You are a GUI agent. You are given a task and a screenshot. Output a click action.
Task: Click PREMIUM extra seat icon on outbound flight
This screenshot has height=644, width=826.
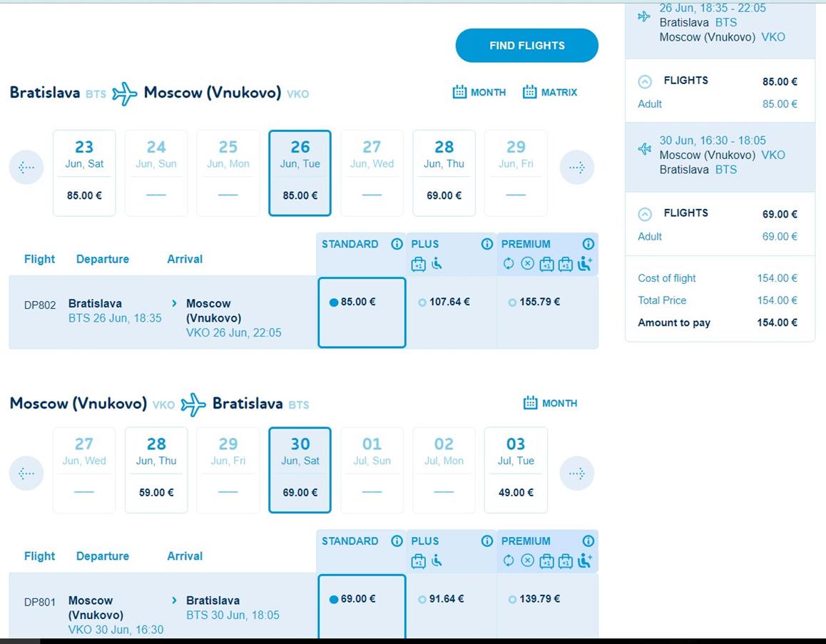pos(585,263)
